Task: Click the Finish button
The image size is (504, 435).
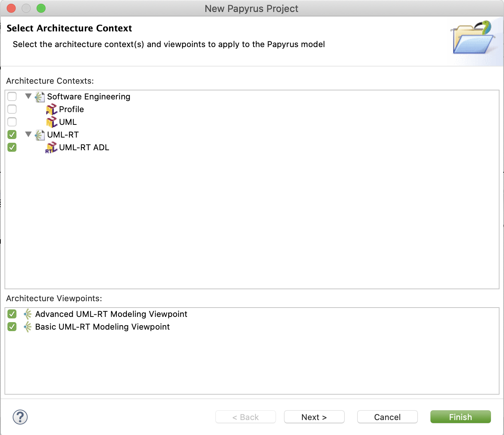Action: [x=460, y=417]
